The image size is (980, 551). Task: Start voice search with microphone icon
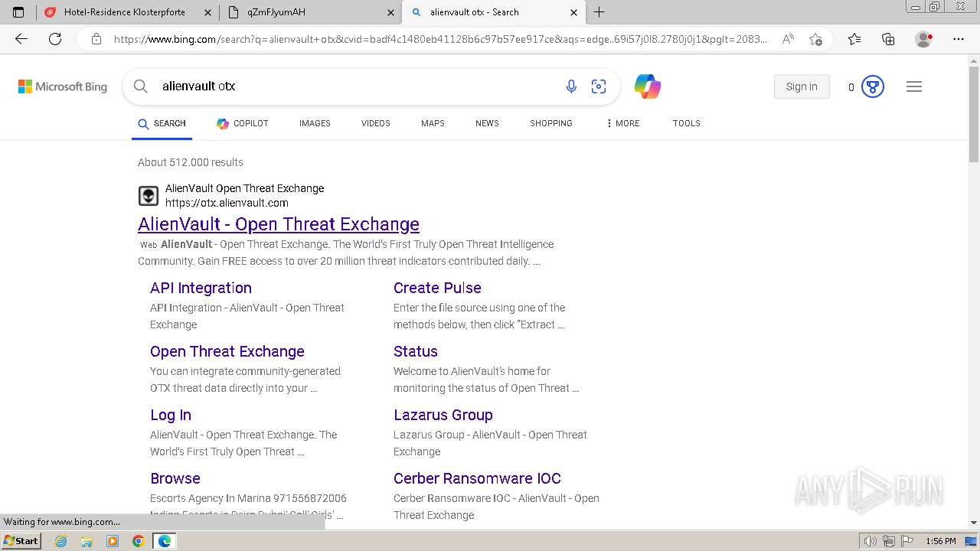[571, 86]
